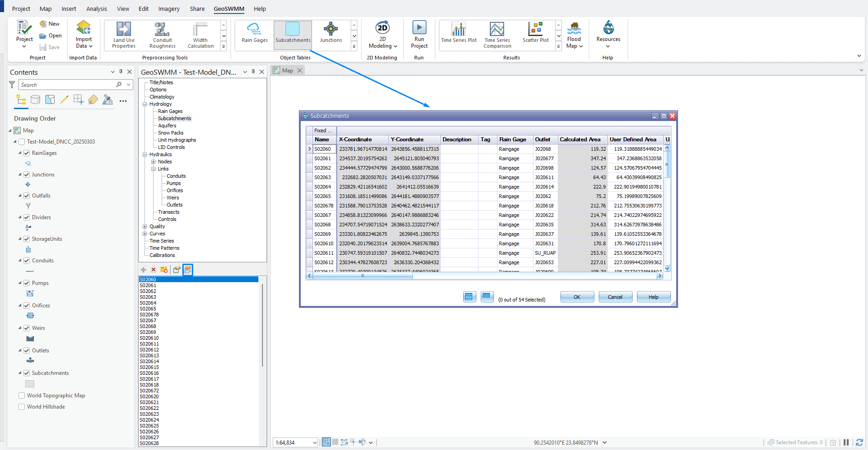
Task: Switch to the Imagery ribbon tab
Action: pyautogui.click(x=168, y=9)
